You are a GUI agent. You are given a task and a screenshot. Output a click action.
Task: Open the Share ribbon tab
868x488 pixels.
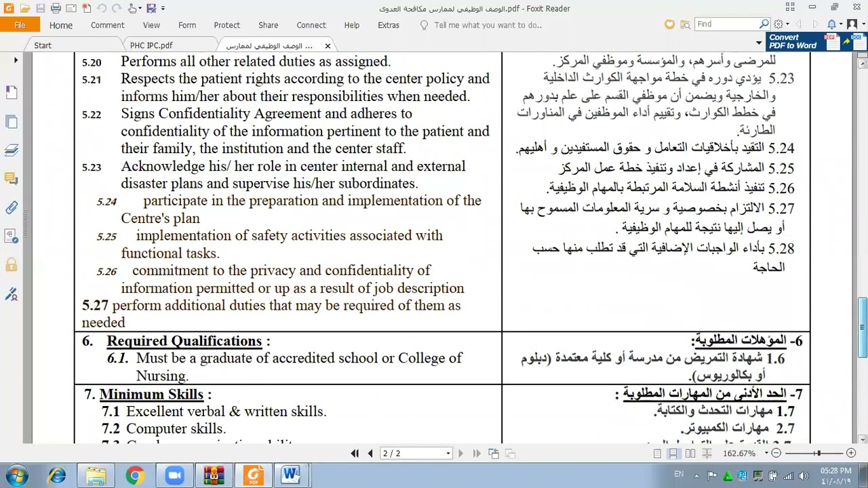268,25
